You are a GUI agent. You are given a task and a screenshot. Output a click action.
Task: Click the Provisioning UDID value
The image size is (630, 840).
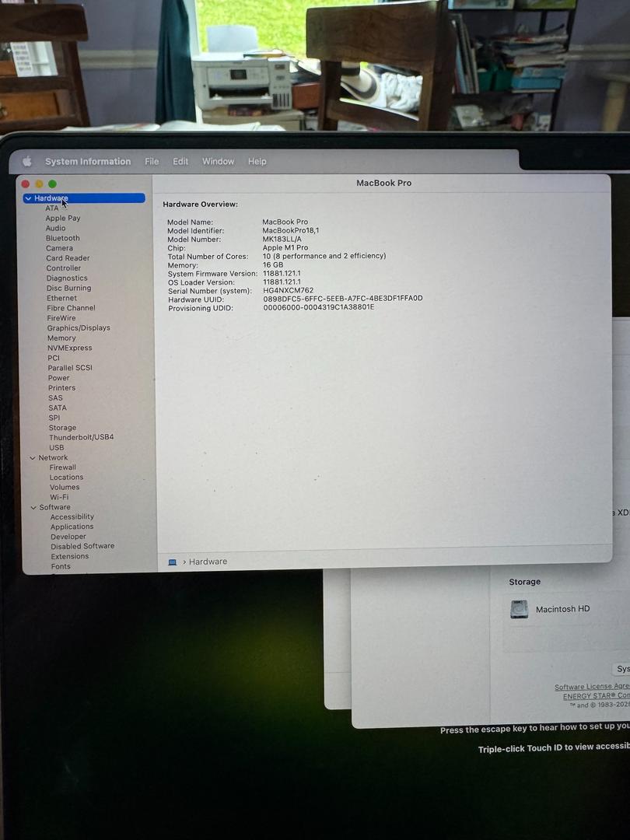[319, 307]
